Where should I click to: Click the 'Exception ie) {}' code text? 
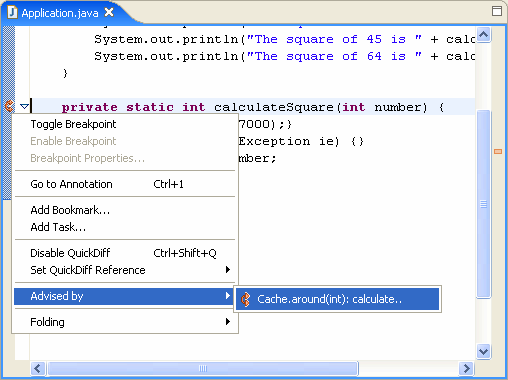[x=301, y=141]
